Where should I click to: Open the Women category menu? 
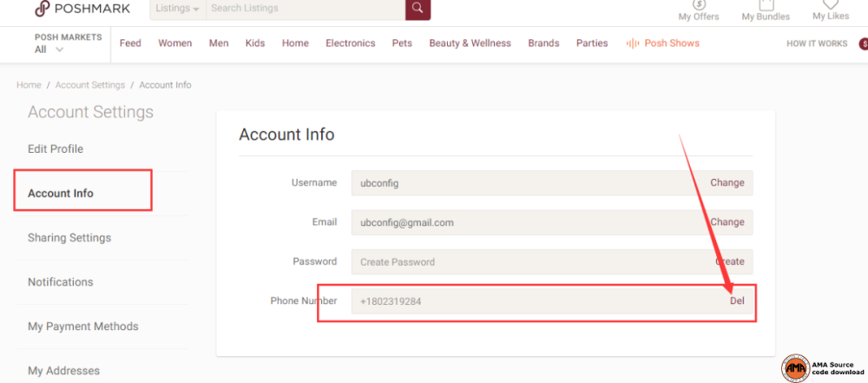pyautogui.click(x=174, y=43)
